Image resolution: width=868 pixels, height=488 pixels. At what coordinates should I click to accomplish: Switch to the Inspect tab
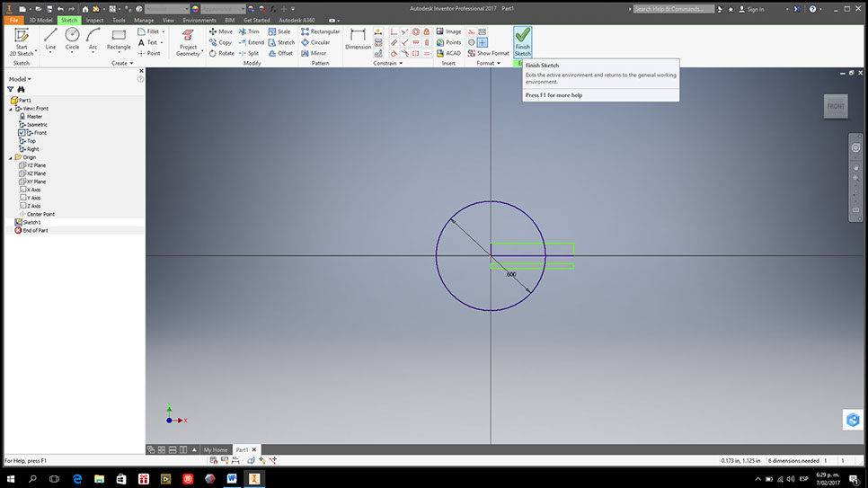94,20
